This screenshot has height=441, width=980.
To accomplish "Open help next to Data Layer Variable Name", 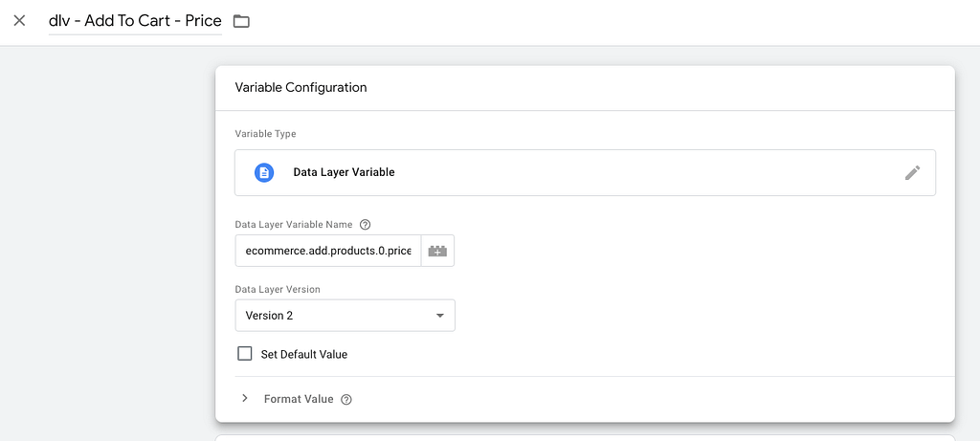I will (366, 224).
